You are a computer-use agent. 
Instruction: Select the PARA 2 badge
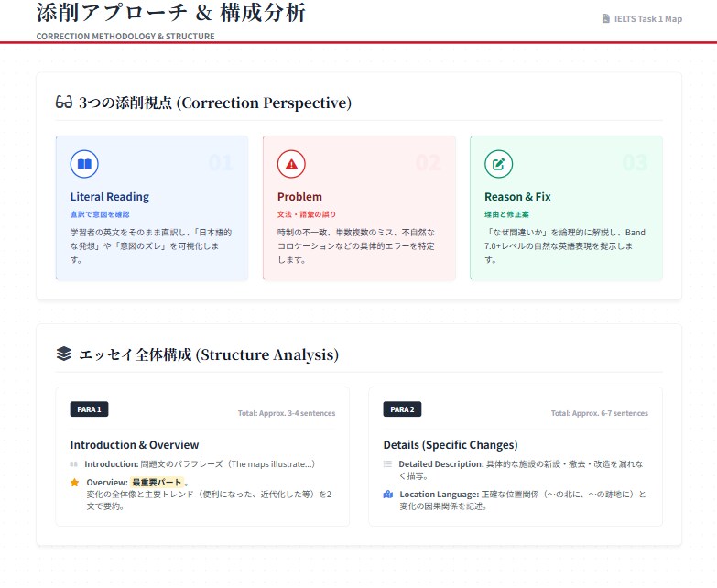tap(402, 409)
